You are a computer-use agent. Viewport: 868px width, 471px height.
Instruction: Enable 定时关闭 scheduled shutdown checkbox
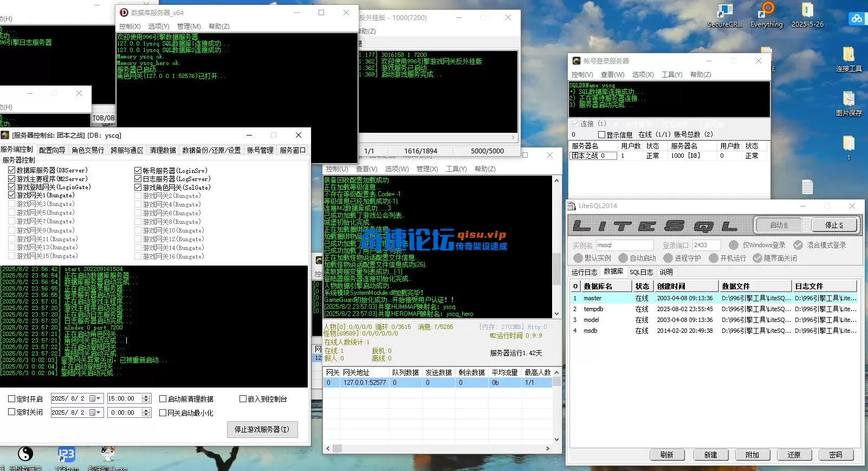click(11, 412)
